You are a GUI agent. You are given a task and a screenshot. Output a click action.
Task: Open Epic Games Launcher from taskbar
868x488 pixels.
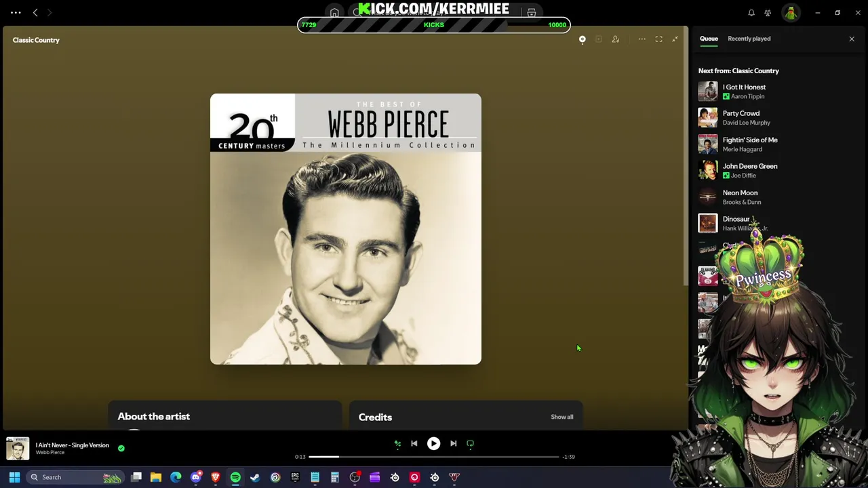[x=295, y=477]
